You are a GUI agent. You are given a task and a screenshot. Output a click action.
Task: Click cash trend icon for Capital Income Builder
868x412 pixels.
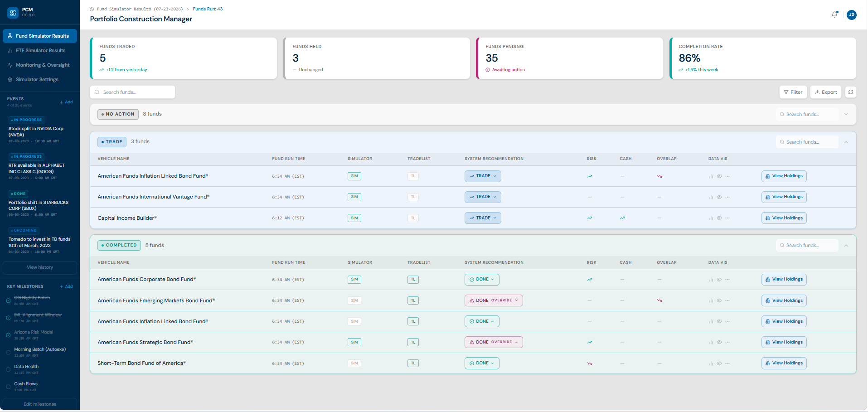(x=622, y=218)
